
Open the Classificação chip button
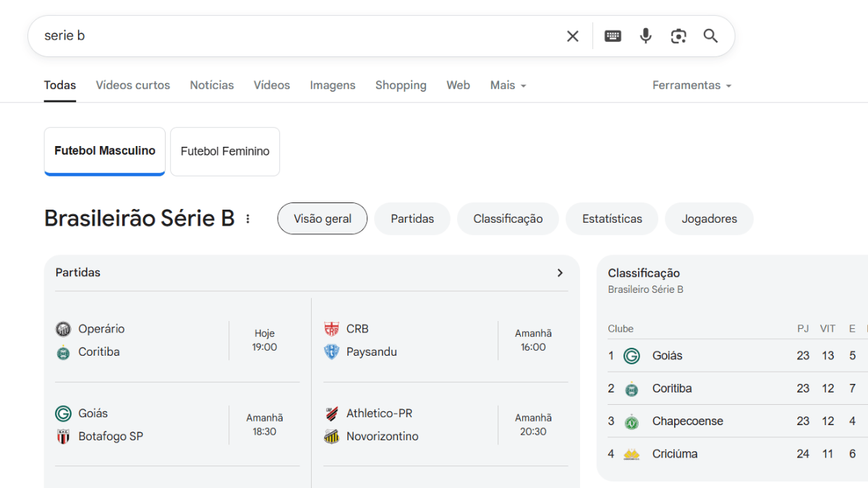click(x=508, y=219)
